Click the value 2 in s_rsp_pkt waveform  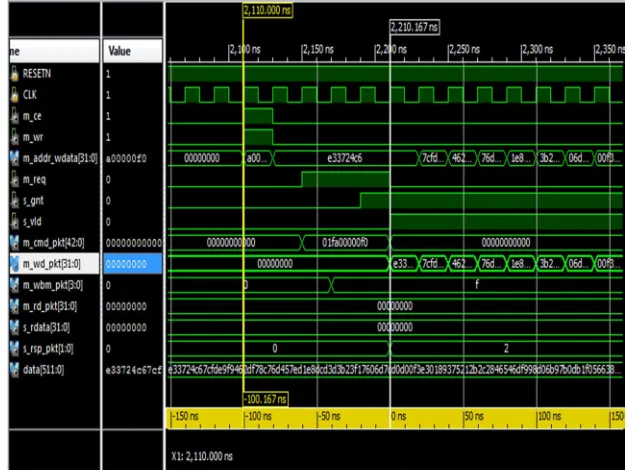pyautogui.click(x=506, y=349)
